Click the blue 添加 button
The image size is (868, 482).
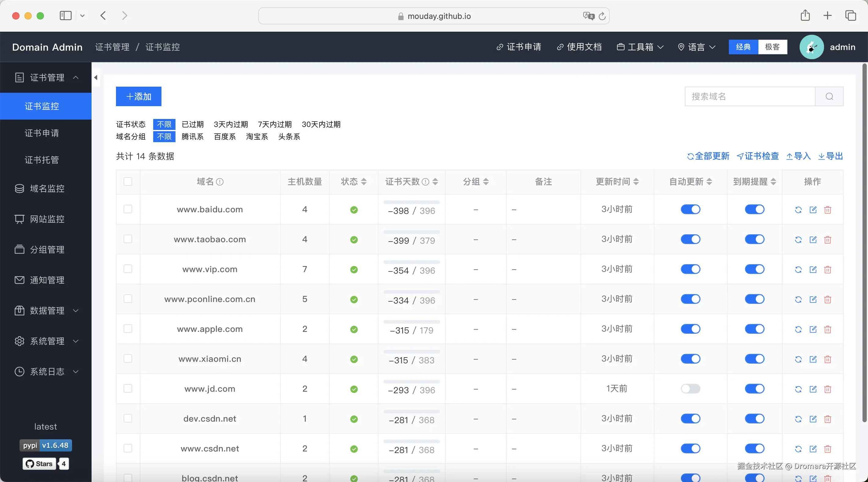[139, 97]
